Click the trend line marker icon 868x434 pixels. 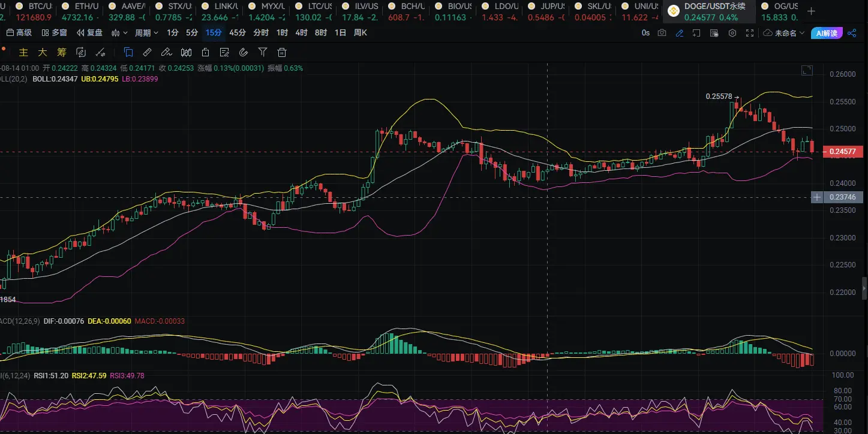pos(100,52)
